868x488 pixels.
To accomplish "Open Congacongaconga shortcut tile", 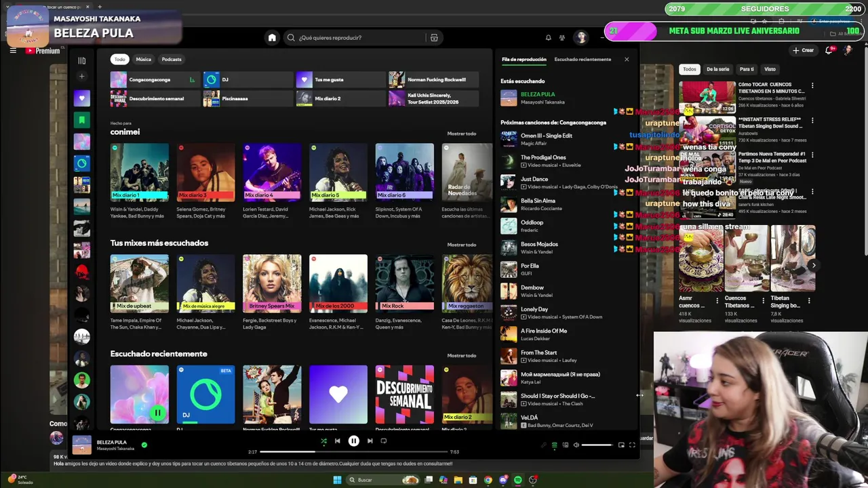I will [x=154, y=79].
